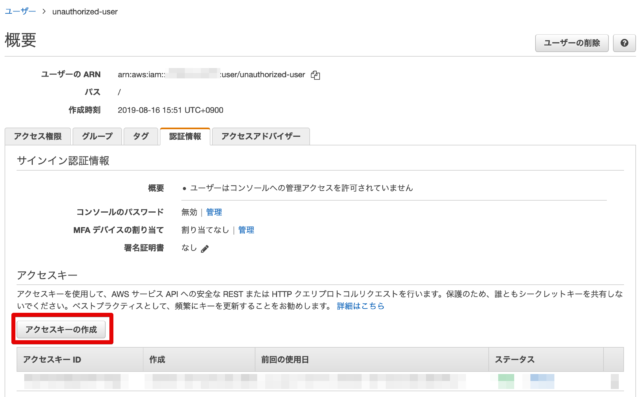The width and height of the screenshot is (640, 397).
Task: Open the アクセスアドバイザー tab
Action: pos(261,136)
